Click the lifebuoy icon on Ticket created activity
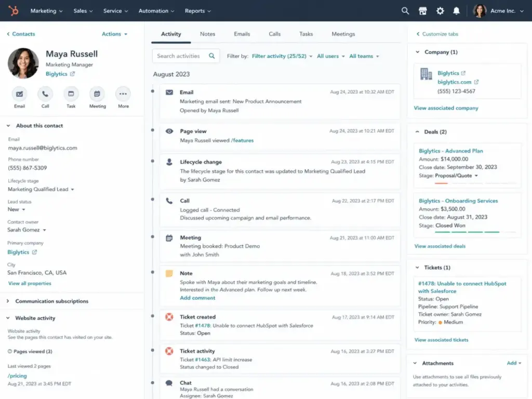 (x=169, y=317)
